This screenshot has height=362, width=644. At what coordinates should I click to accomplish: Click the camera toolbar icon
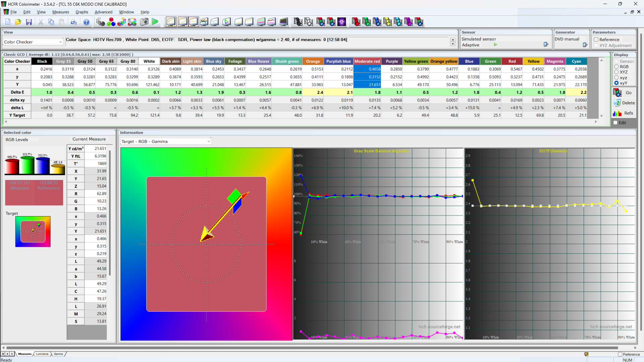click(144, 22)
